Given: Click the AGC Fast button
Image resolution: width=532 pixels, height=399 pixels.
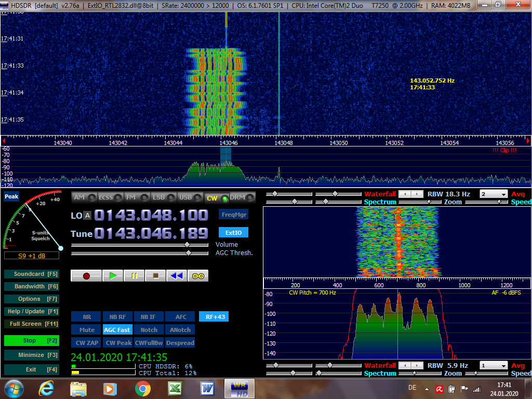Looking at the screenshot, I should [x=117, y=330].
